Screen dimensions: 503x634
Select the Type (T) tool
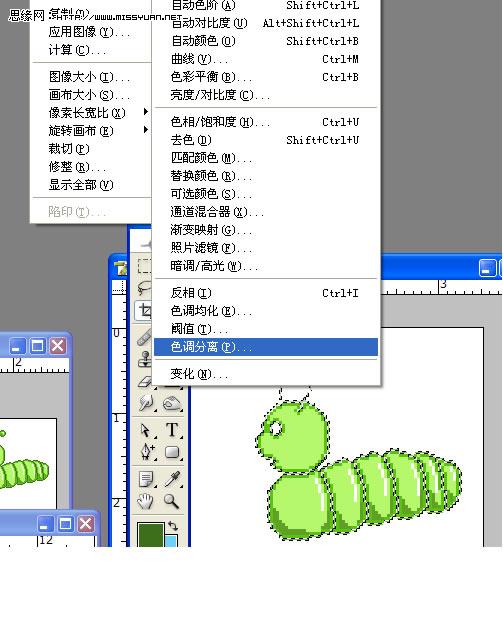(x=172, y=430)
